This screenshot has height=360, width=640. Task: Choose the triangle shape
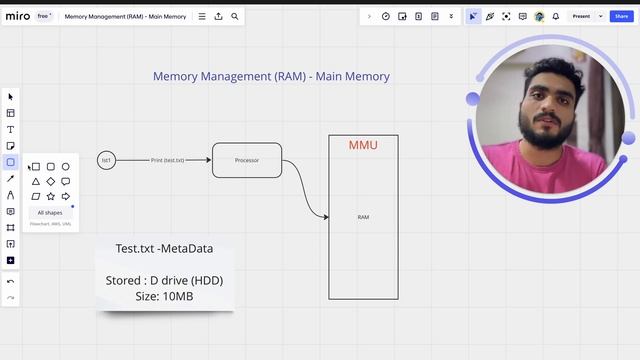36,182
